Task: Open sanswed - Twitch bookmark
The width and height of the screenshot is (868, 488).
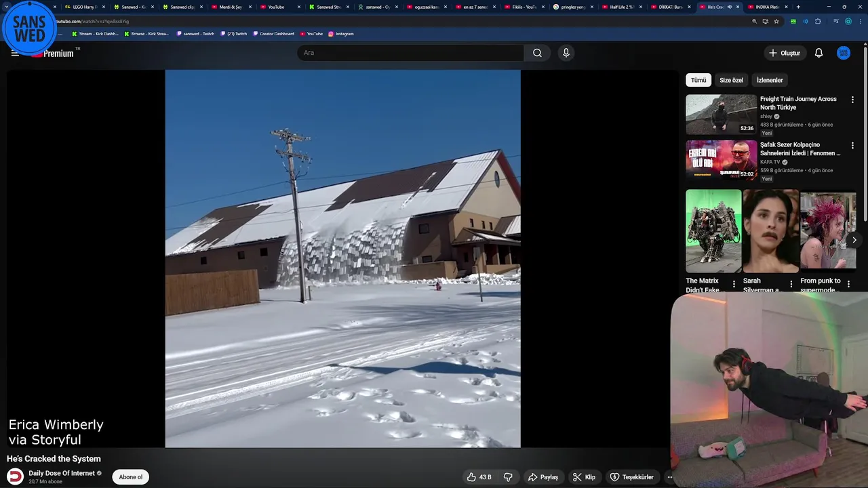Action: pos(195,34)
